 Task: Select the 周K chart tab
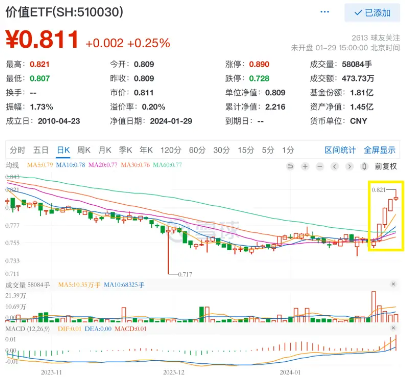84,150
